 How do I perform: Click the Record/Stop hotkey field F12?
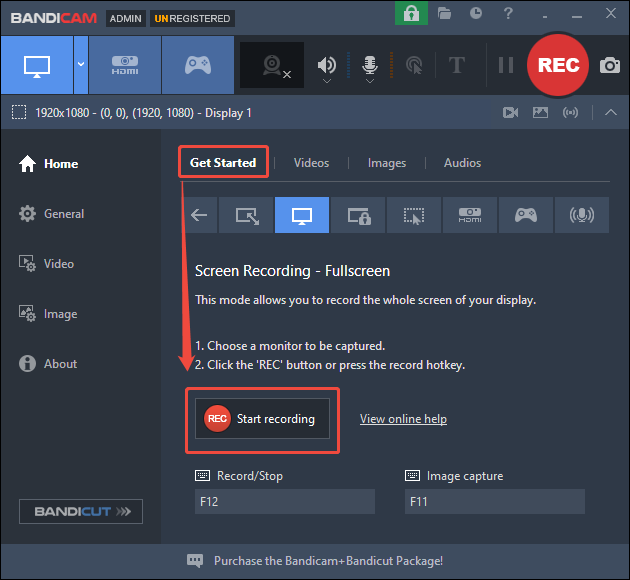[x=285, y=501]
